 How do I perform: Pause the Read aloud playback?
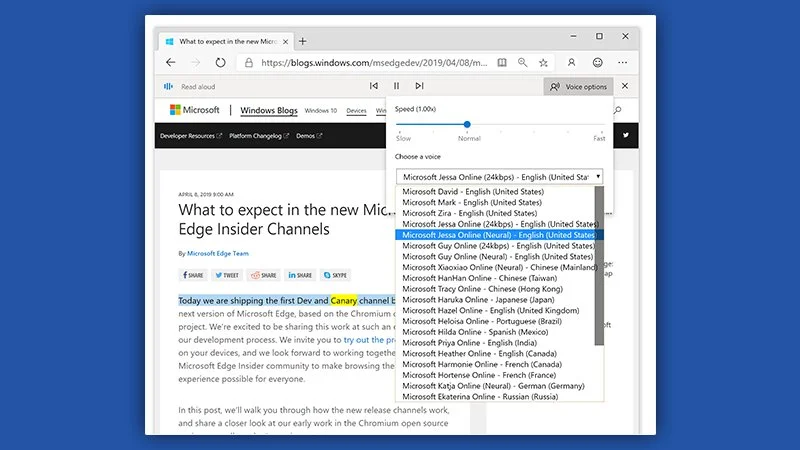(396, 86)
